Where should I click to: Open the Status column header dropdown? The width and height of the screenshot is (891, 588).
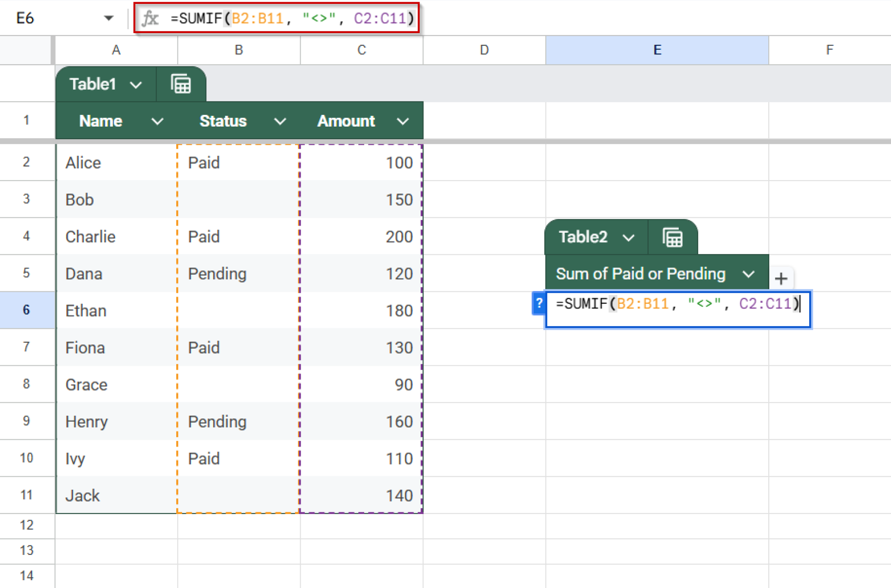click(280, 121)
